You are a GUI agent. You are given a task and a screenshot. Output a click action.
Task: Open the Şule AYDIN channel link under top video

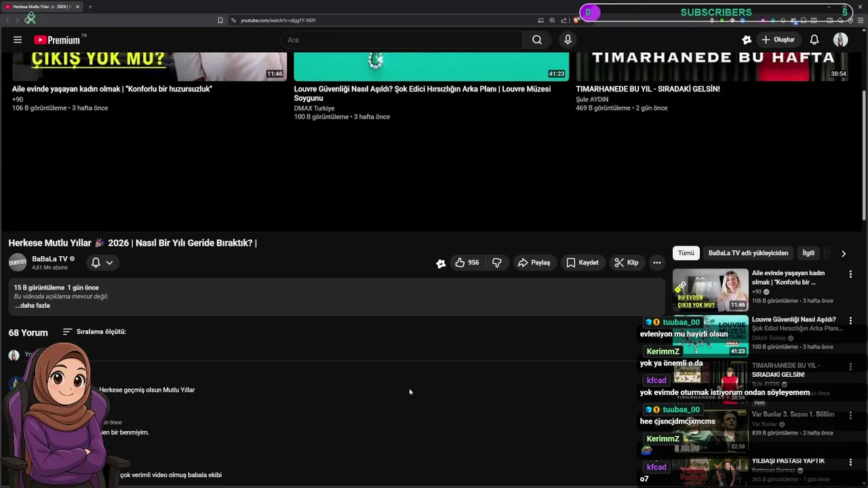point(592,99)
